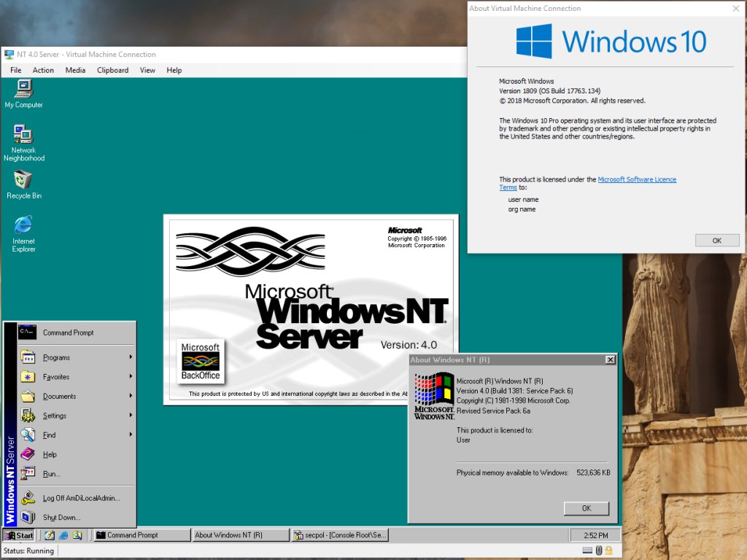The height and width of the screenshot is (560, 747).
Task: Open Settings in the Start menu
Action: [x=76, y=416]
